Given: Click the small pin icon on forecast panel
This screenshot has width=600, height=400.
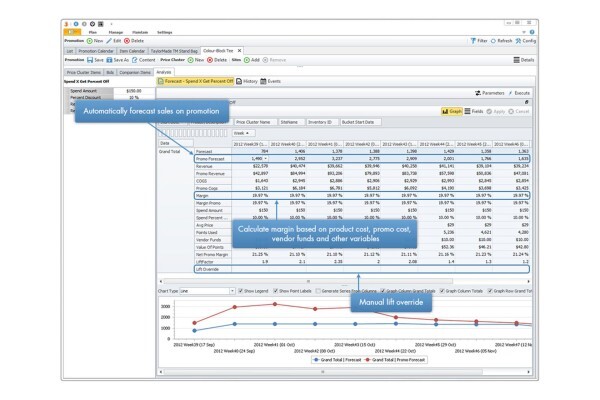Looking at the screenshot, I should pyautogui.click(x=527, y=102).
